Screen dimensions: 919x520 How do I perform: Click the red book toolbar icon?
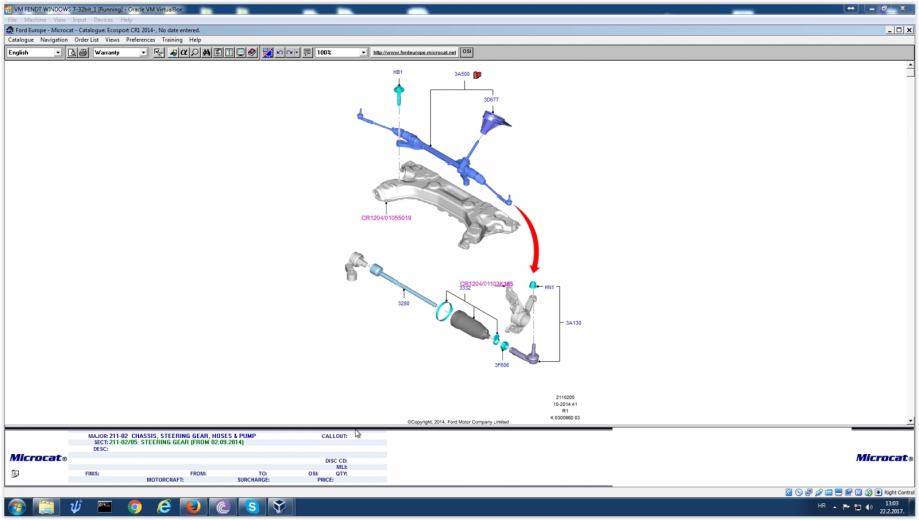(252, 52)
